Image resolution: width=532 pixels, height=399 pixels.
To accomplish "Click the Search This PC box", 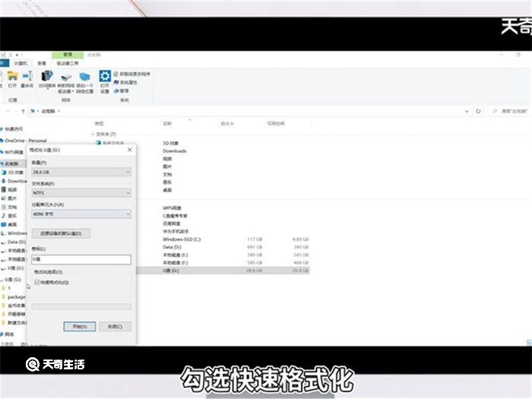I will (x=511, y=111).
